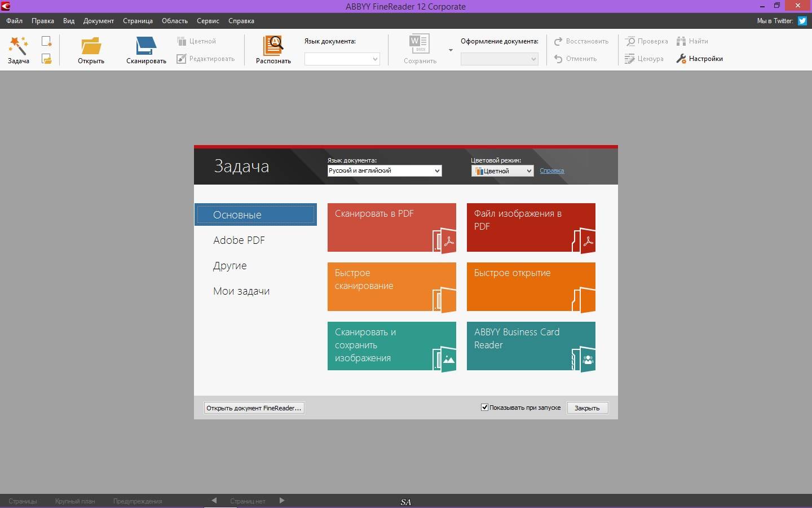
Task: Click the Сохранить Word document icon
Action: 420,45
